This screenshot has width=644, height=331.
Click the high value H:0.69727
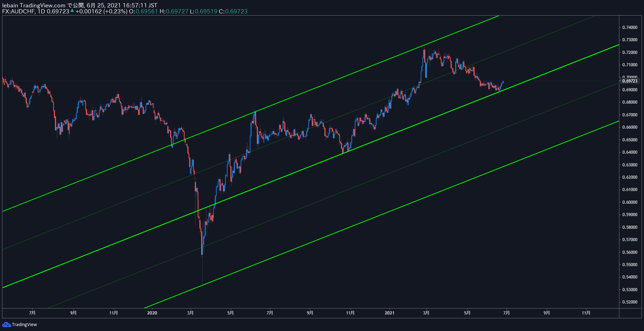pos(174,11)
